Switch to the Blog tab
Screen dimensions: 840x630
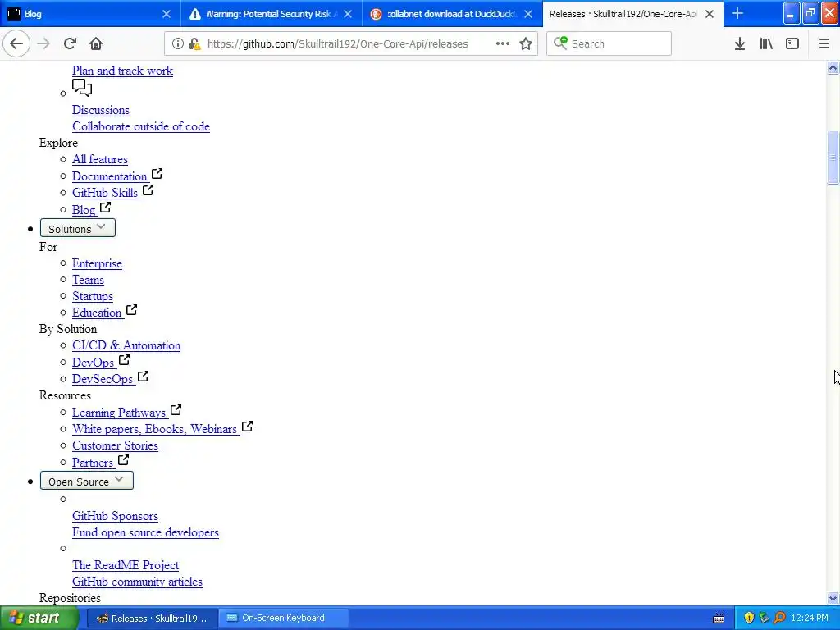(90, 14)
